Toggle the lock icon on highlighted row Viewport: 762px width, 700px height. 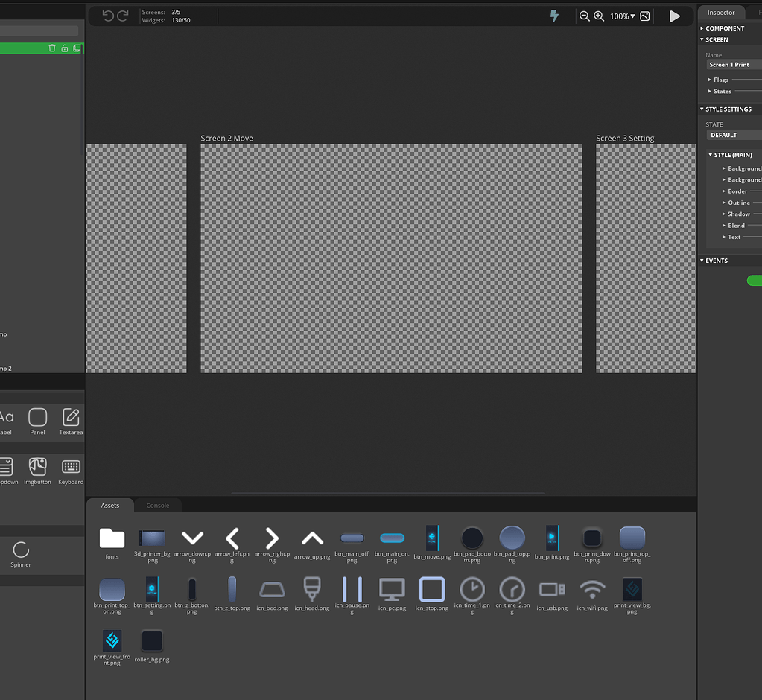coord(65,48)
